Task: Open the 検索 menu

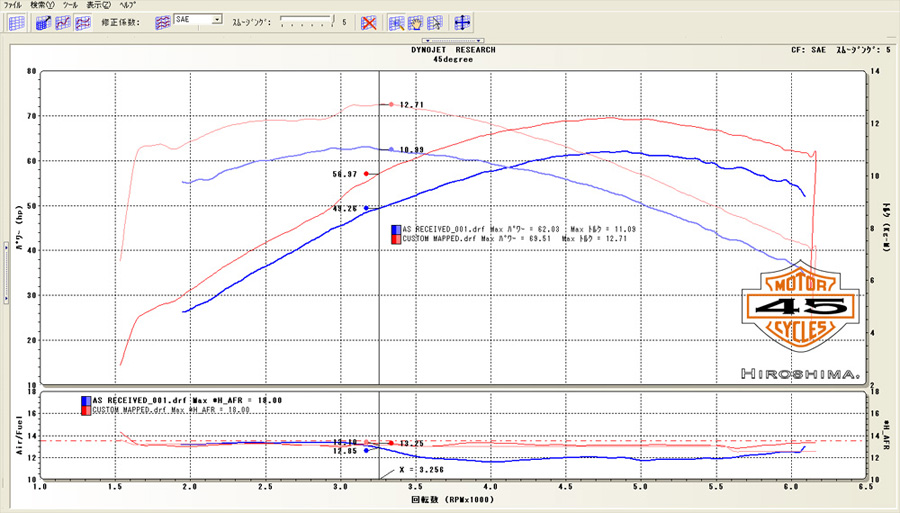Action: click(x=44, y=5)
